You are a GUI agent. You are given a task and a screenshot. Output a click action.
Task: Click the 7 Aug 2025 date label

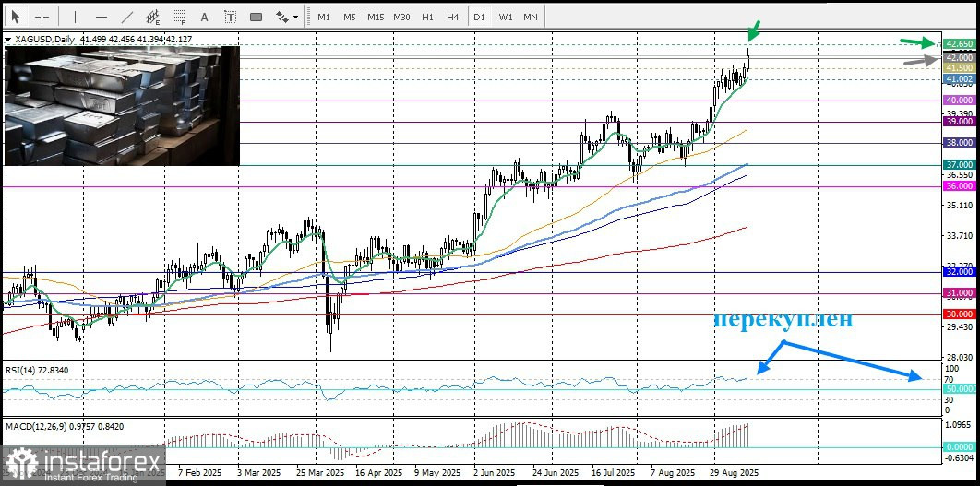point(673,473)
